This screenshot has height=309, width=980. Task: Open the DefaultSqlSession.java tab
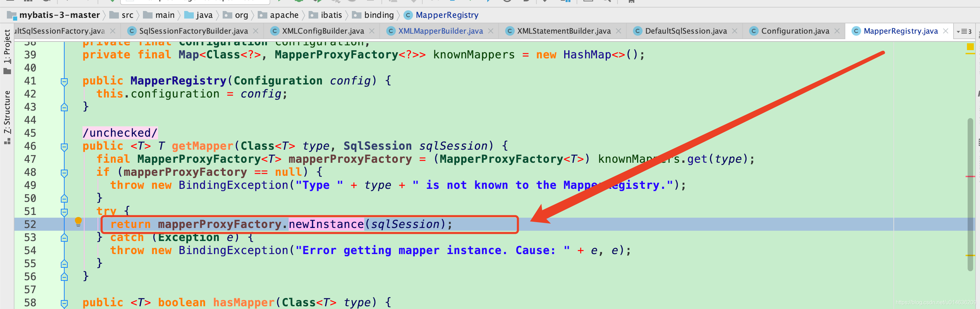pos(686,31)
